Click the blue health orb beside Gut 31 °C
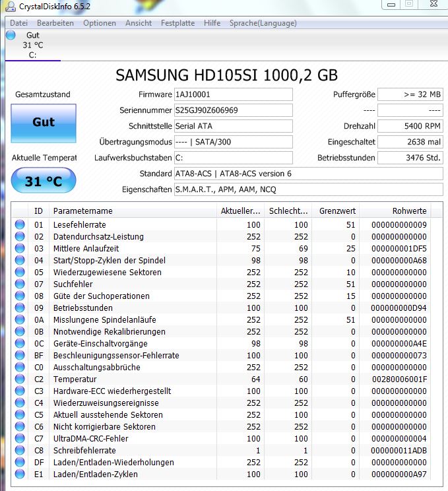The height and width of the screenshot is (491, 448). [x=11, y=35]
